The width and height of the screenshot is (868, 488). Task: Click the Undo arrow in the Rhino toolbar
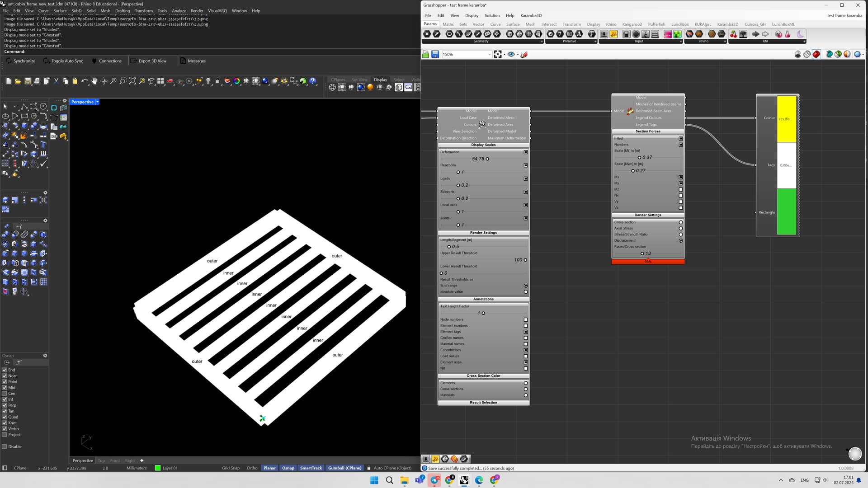[x=84, y=81]
